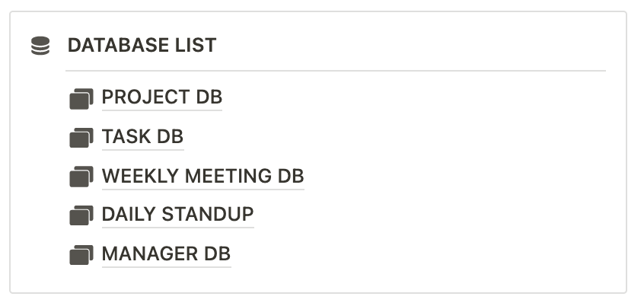Viewport: 644px width, 306px height.
Task: Click the word LIST in the heading
Action: [x=198, y=46]
